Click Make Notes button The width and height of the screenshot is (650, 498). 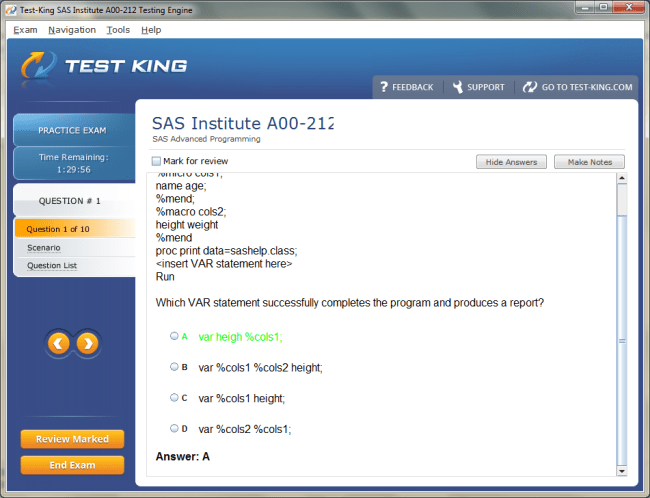pyautogui.click(x=589, y=162)
